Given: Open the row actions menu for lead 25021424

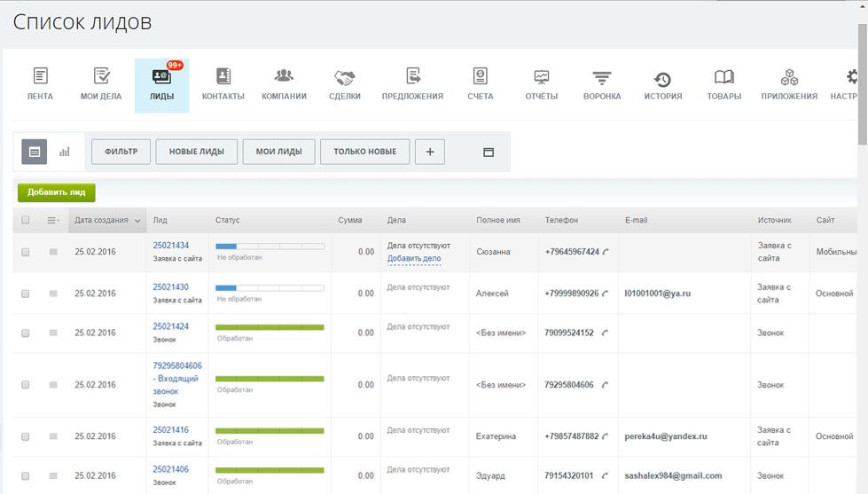Looking at the screenshot, I should pos(53,333).
